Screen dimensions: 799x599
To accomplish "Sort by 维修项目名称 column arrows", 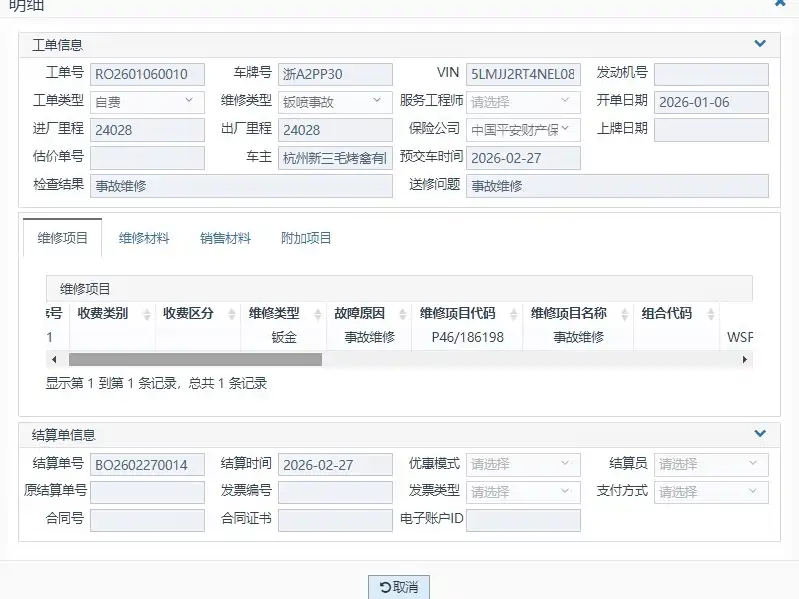I will (x=625, y=314).
